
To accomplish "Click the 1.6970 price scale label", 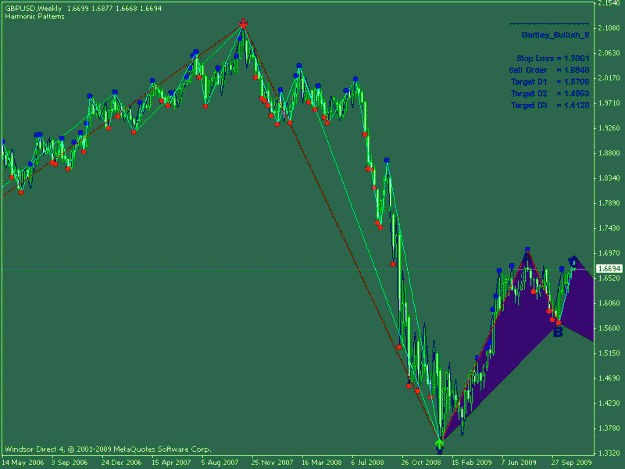I will pos(609,253).
